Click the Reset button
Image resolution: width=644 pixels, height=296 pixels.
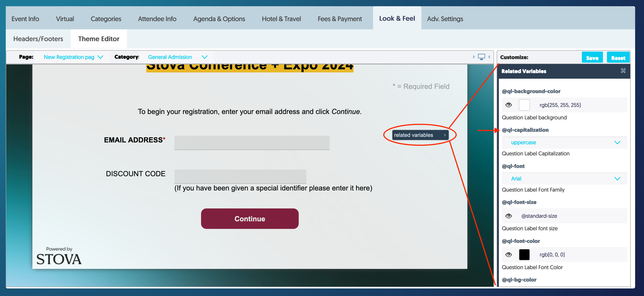pos(617,57)
